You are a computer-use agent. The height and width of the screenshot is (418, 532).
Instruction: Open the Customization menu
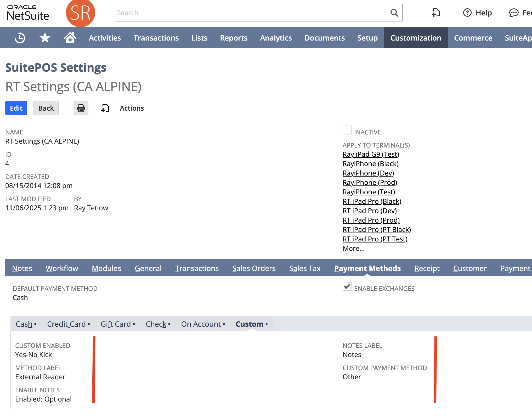[x=416, y=38]
